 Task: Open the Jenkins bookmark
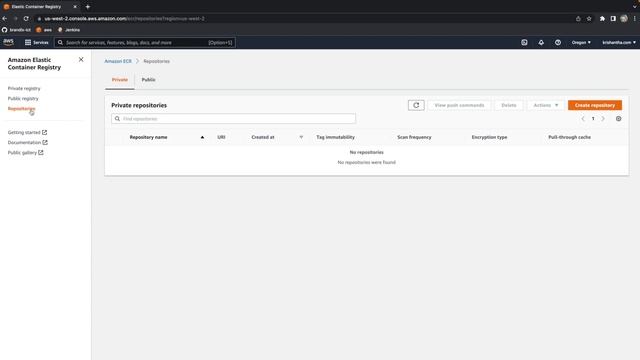[x=69, y=30]
